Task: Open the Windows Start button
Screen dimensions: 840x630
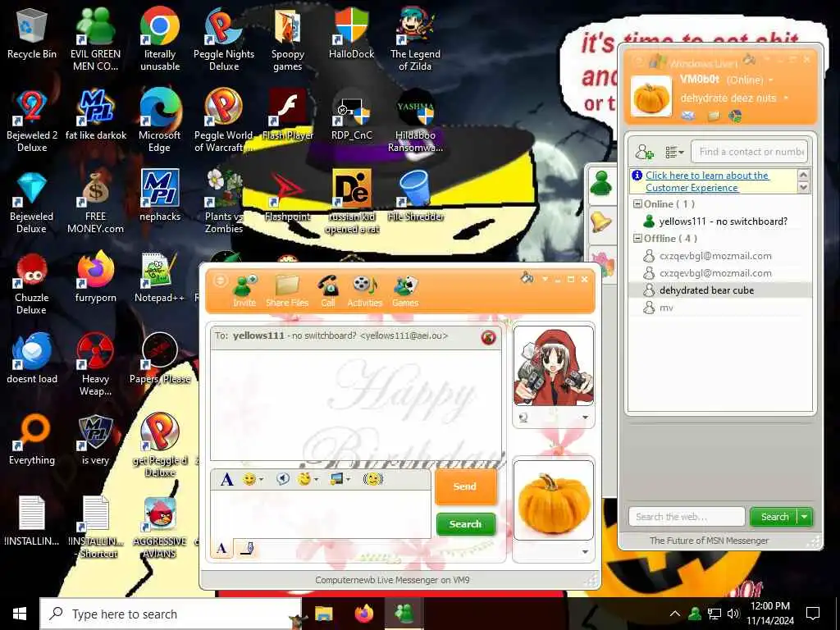Action: [20, 614]
